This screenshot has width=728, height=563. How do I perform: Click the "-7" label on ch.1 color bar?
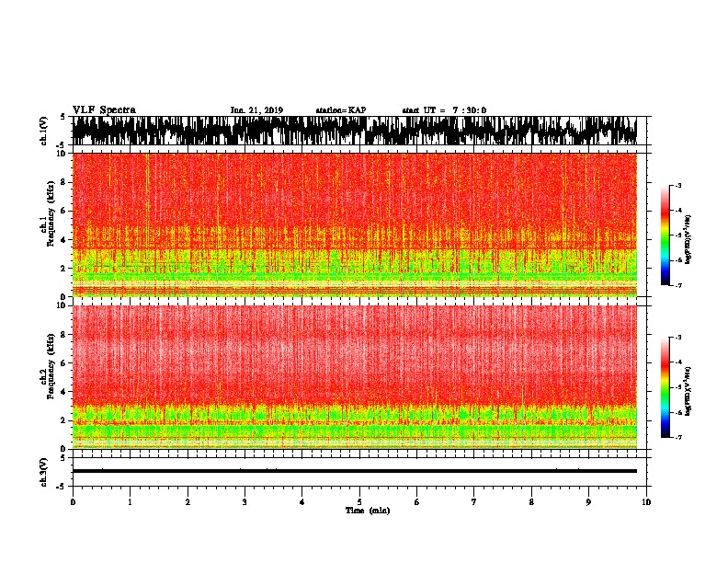(x=677, y=285)
